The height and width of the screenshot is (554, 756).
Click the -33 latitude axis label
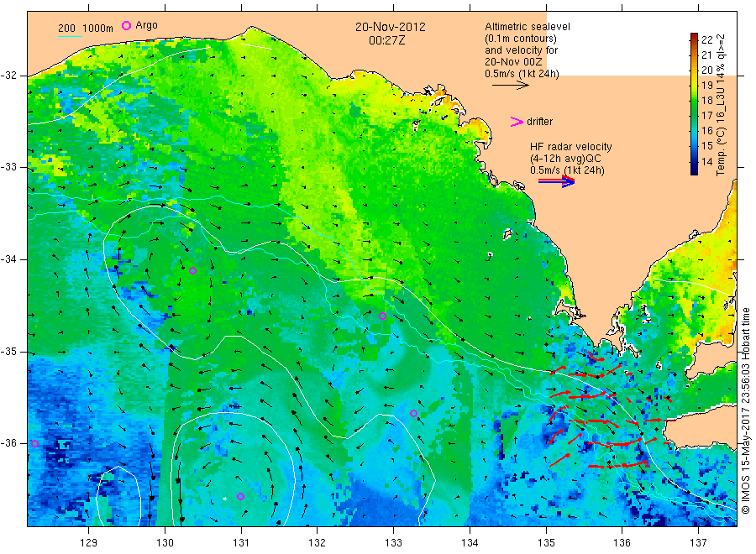8,167
